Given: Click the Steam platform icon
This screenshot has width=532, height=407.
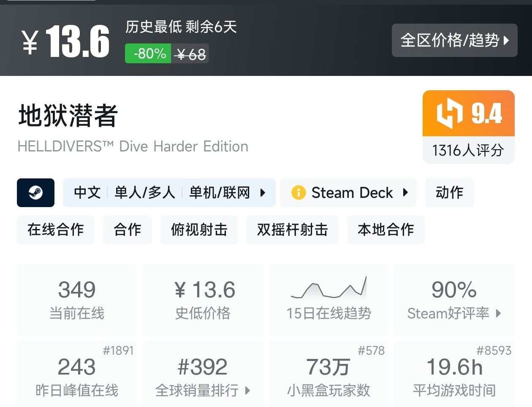Looking at the screenshot, I should [35, 193].
